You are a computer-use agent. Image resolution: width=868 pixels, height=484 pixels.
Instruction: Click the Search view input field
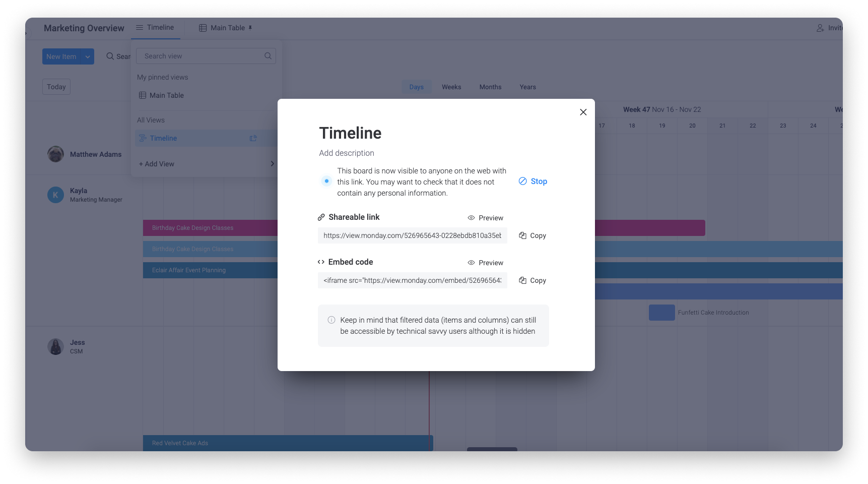[206, 56]
